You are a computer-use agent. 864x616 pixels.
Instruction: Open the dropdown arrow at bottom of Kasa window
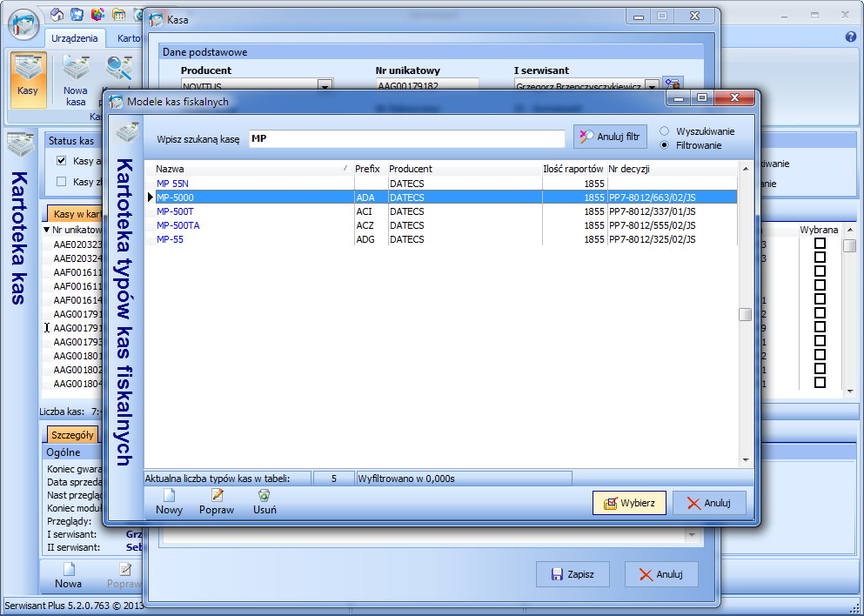pyautogui.click(x=692, y=535)
